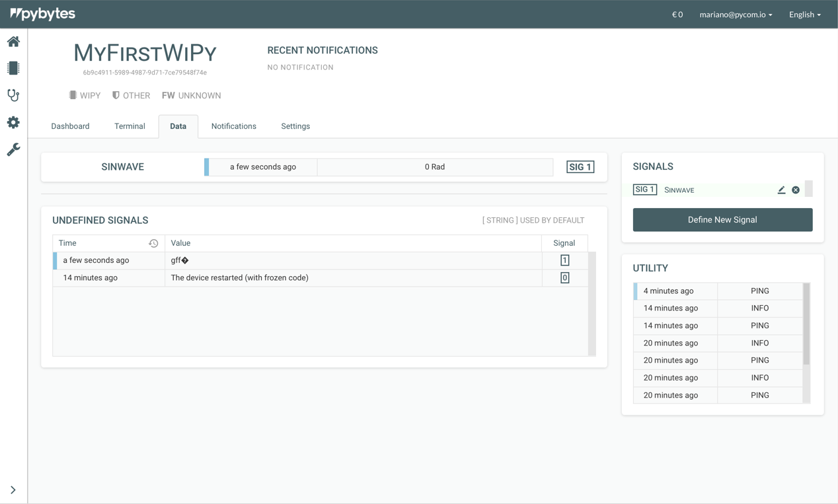This screenshot has height=504, width=838.
Task: Expand the sidebar with the chevron arrow
Action: pos(13,490)
